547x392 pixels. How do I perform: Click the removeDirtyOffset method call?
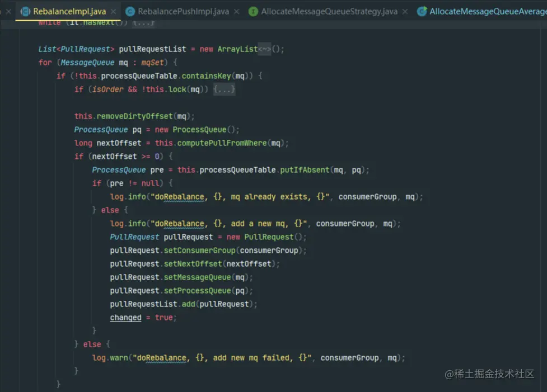click(134, 116)
